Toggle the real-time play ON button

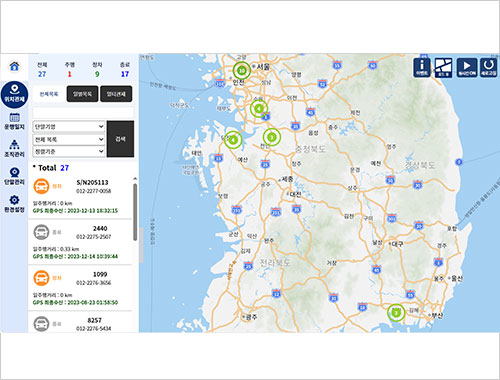(467, 68)
